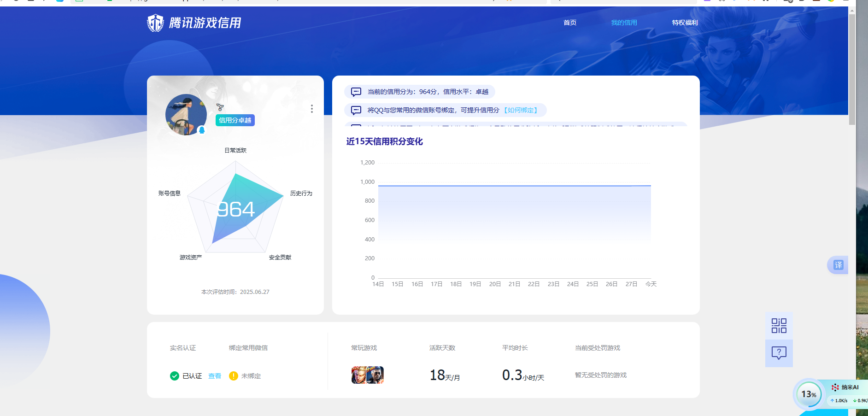Click the 20日 label on chart axis
The width and height of the screenshot is (868, 416).
[495, 284]
